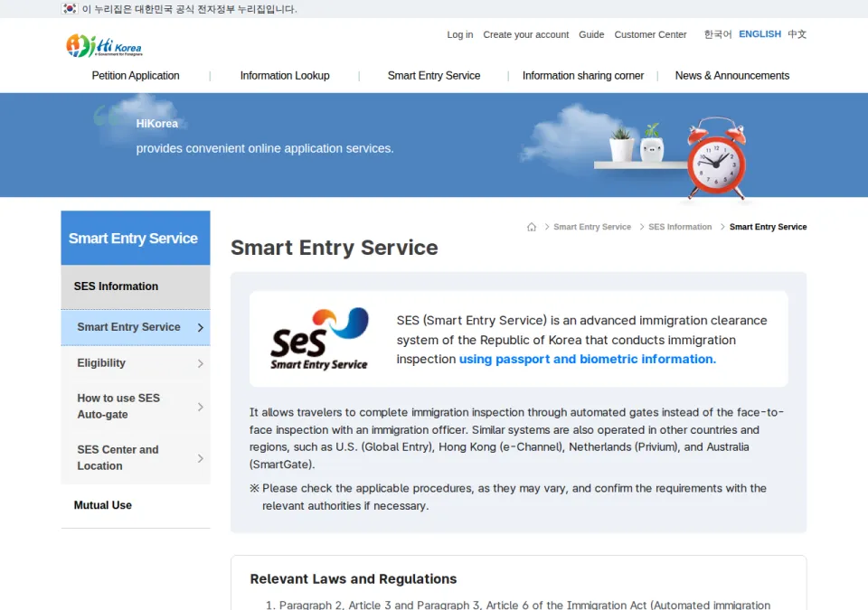Screen dimensions: 868x610
Task: Click HiKorea banner title text
Action: pos(157,124)
